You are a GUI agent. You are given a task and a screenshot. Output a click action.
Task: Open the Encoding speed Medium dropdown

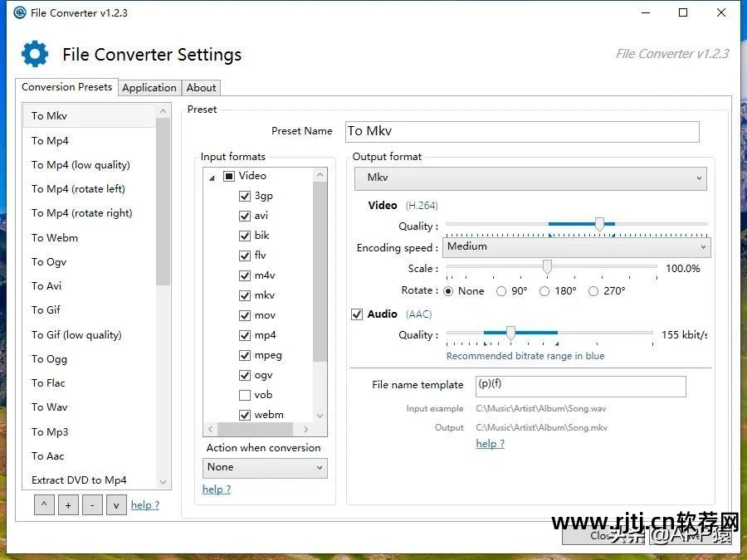click(x=577, y=246)
